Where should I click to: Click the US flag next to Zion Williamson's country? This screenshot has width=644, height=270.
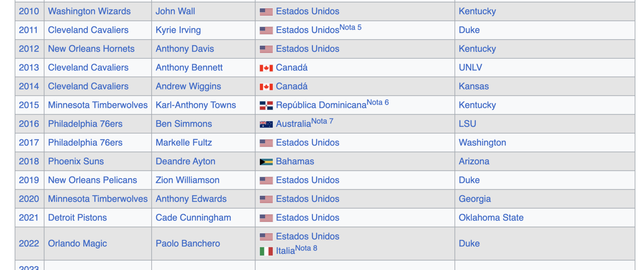click(x=266, y=180)
